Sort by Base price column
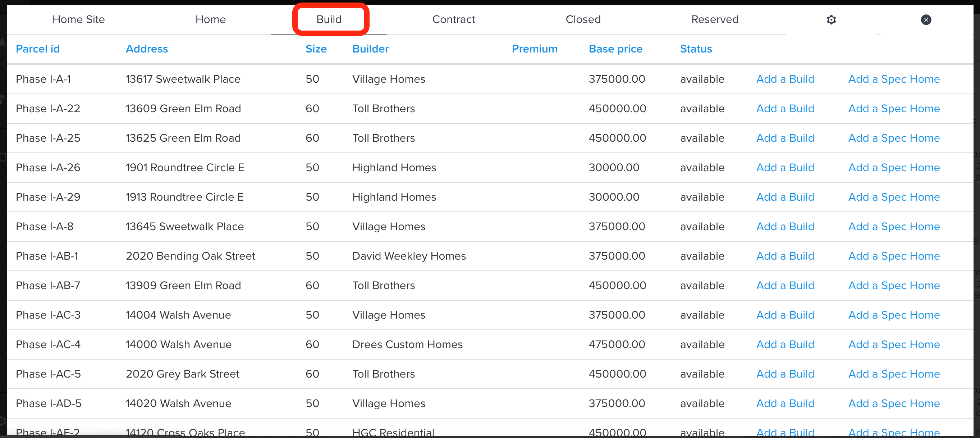Image resolution: width=980 pixels, height=438 pixels. (615, 49)
